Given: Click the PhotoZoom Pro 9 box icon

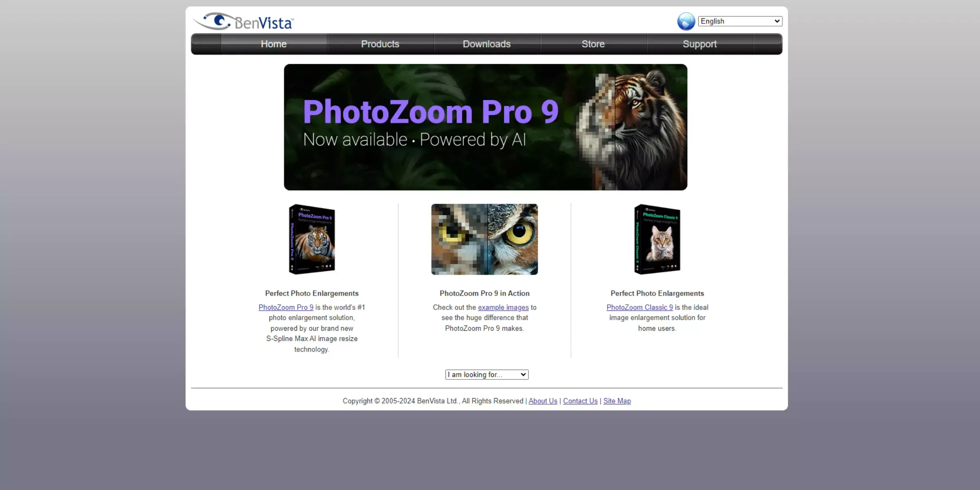Looking at the screenshot, I should [x=312, y=239].
